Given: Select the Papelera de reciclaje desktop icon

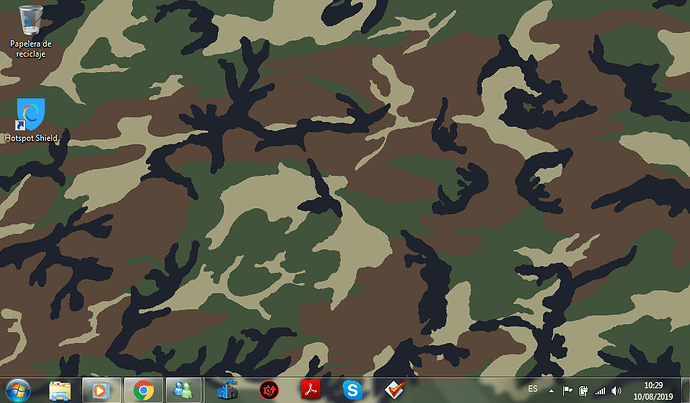Looking at the screenshot, I should pyautogui.click(x=30, y=31).
